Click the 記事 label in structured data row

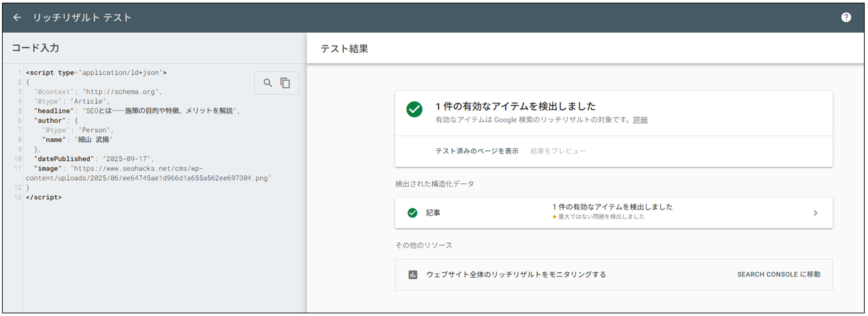pyautogui.click(x=433, y=213)
